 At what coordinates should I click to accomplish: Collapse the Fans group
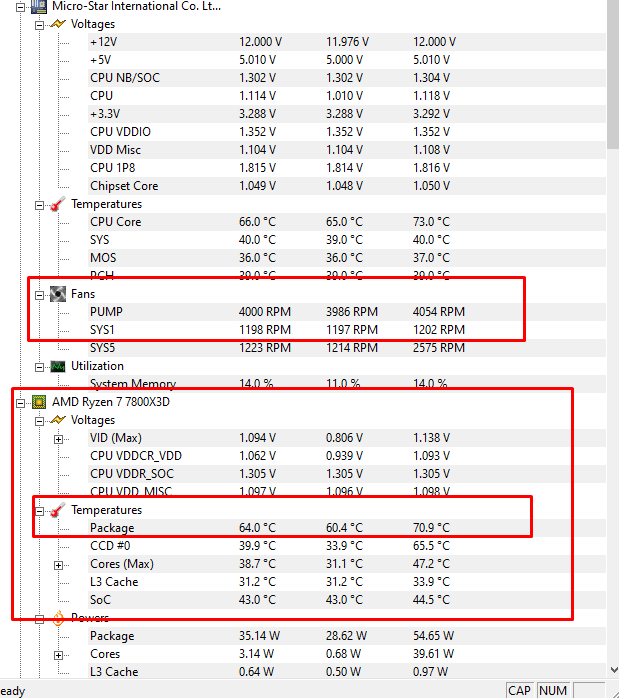click(x=39, y=295)
